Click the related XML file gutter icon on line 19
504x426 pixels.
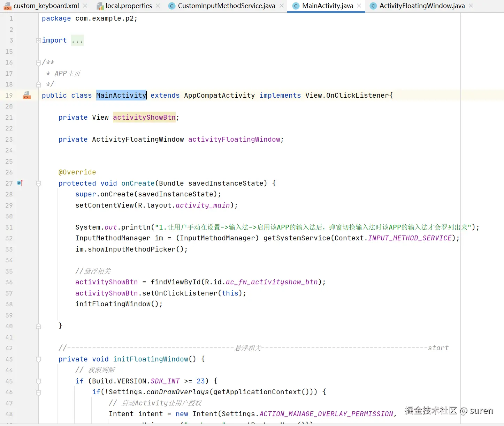click(x=26, y=95)
